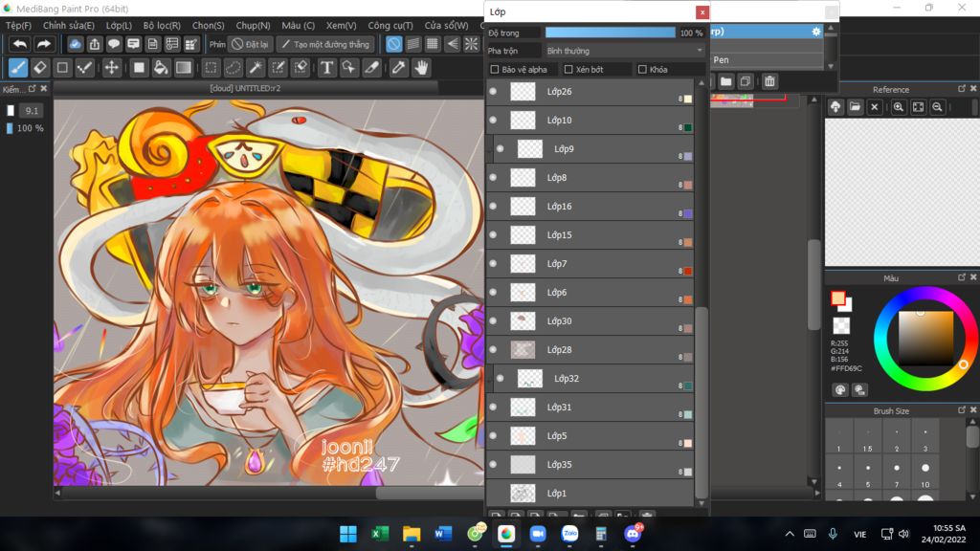This screenshot has height=551, width=980.
Task: Click scroll-down arrow of layer list
Action: pyautogui.click(x=702, y=503)
